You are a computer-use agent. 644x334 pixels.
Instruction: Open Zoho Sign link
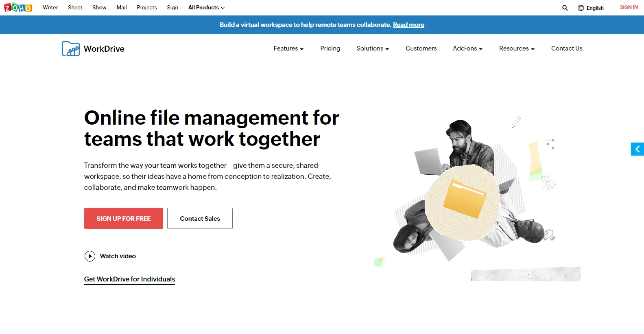click(172, 7)
